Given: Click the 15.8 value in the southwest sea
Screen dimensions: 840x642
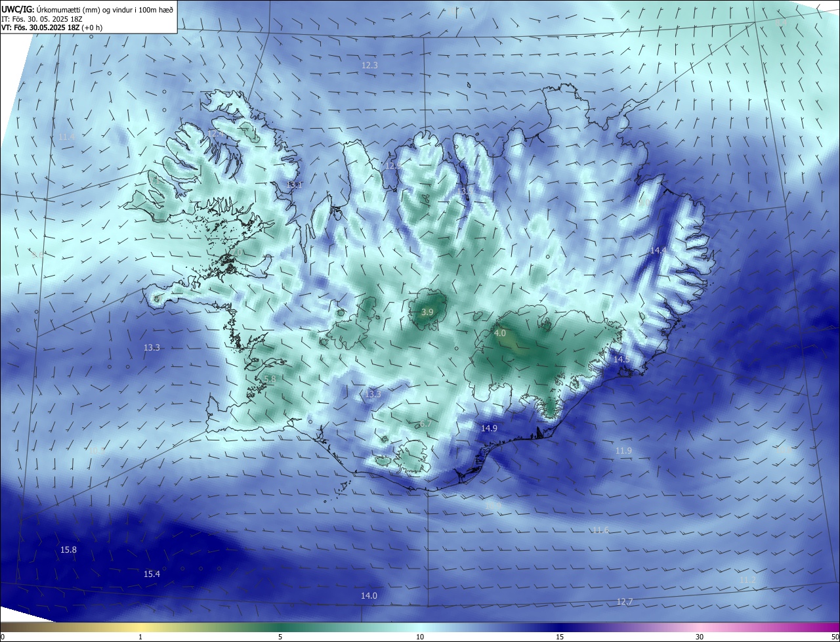Looking at the screenshot, I should pyautogui.click(x=68, y=550).
